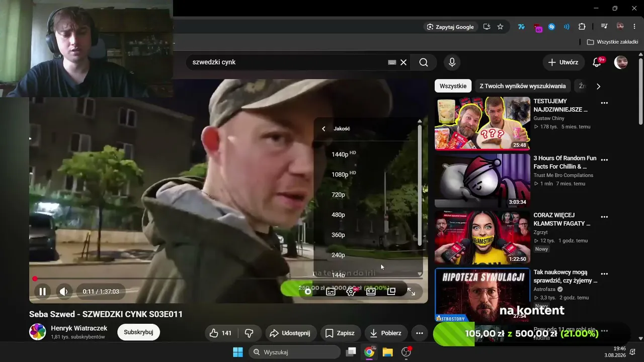This screenshot has width=644, height=362.
Task: Open the 'Wszystkie zakładki' bookmarks folder
Action: pos(612,42)
